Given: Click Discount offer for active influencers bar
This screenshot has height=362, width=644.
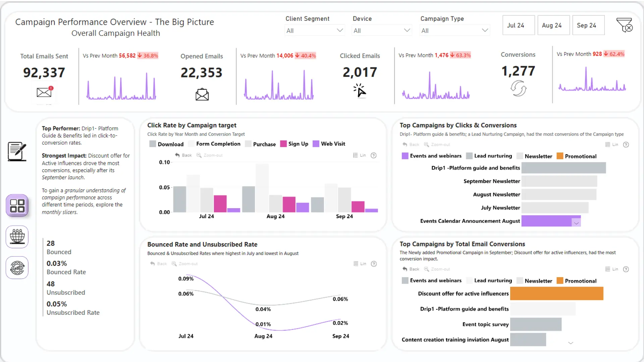Looking at the screenshot, I should coord(557,293).
